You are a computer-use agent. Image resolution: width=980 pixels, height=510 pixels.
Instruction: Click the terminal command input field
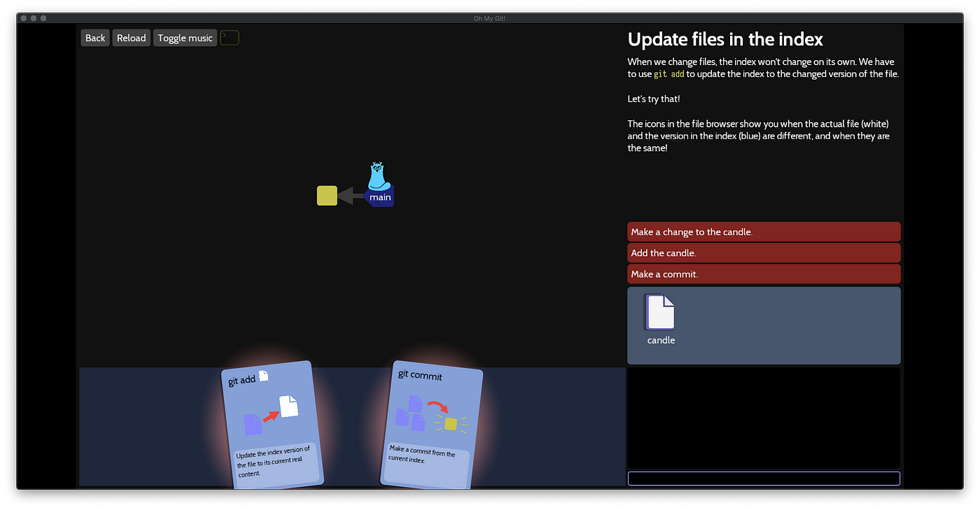tap(764, 479)
